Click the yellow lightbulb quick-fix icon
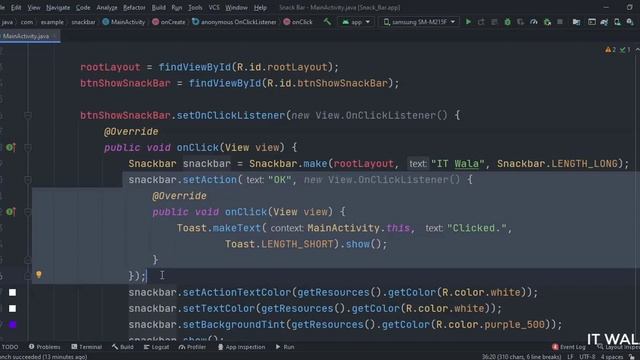This screenshot has height=360, width=640. (39, 274)
